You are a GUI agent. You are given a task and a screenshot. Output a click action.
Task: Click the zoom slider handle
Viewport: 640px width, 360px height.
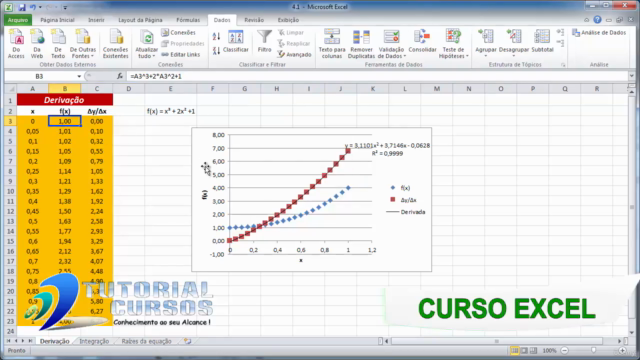click(593, 351)
